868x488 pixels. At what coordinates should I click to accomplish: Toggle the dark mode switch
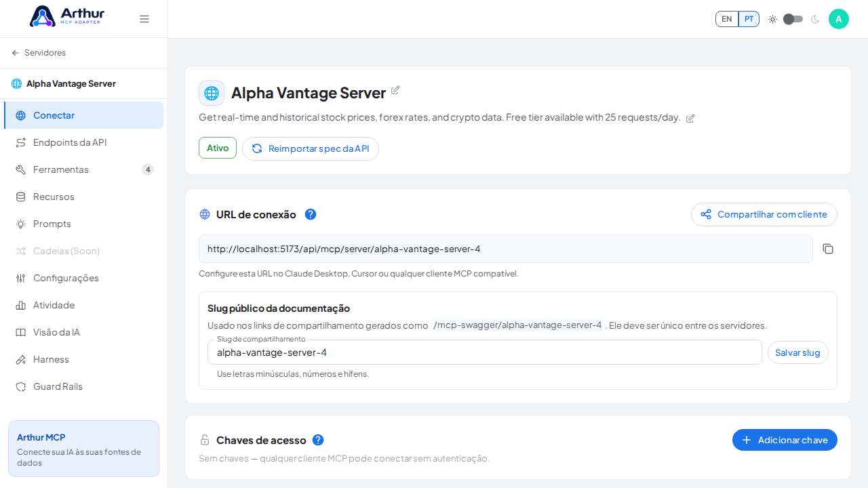point(793,19)
